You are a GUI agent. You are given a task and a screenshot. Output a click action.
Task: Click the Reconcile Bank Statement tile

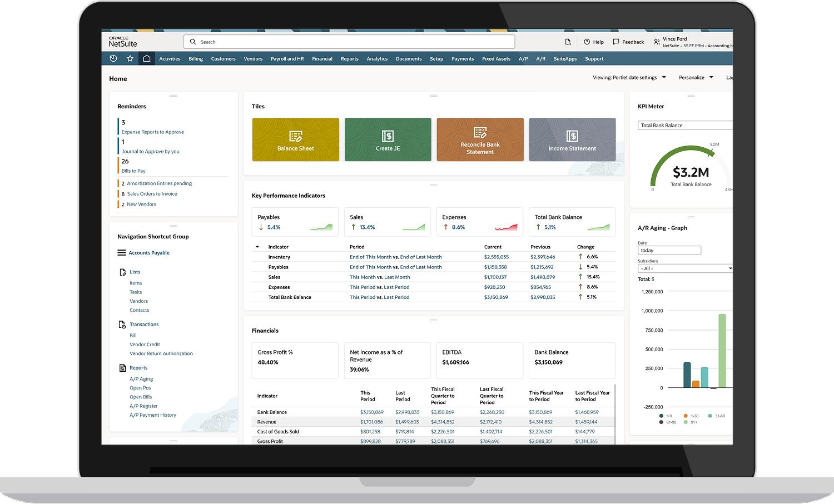[480, 139]
